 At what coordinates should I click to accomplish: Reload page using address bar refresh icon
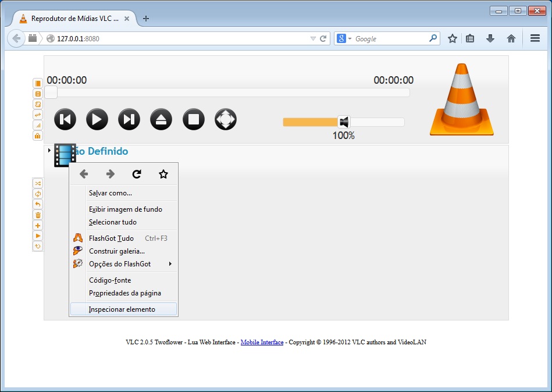323,39
